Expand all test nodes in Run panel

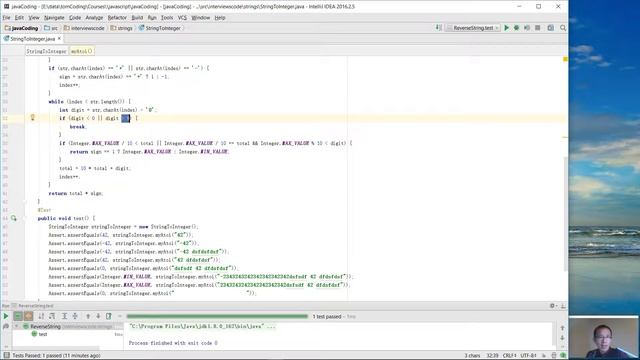click(x=64, y=316)
